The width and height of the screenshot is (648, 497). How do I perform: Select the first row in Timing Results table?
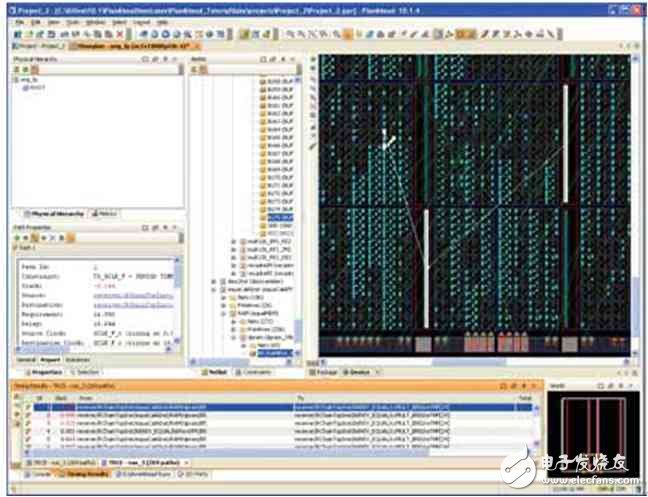[200, 408]
